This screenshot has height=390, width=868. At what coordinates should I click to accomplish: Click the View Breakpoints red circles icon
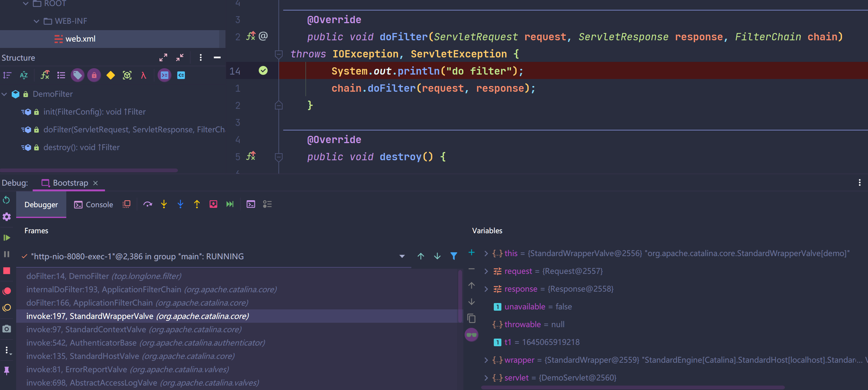(x=7, y=291)
